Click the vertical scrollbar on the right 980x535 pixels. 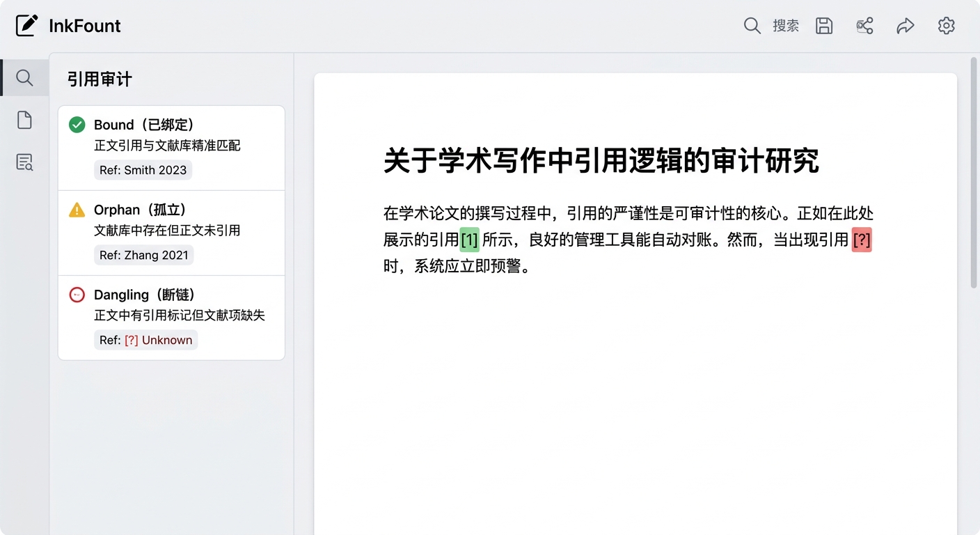974,173
